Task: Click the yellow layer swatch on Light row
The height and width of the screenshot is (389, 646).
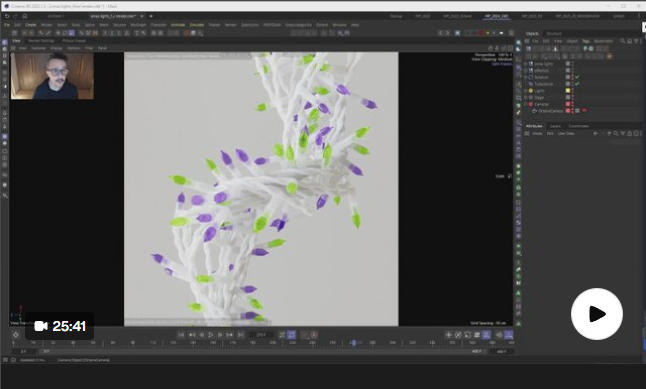Action: tap(568, 91)
